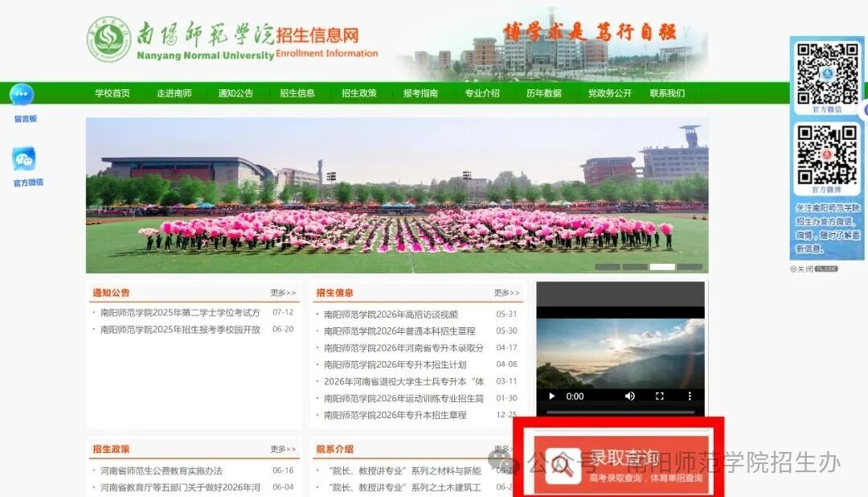Click the campus sports field banner image
The height and width of the screenshot is (497, 868).
(x=397, y=195)
